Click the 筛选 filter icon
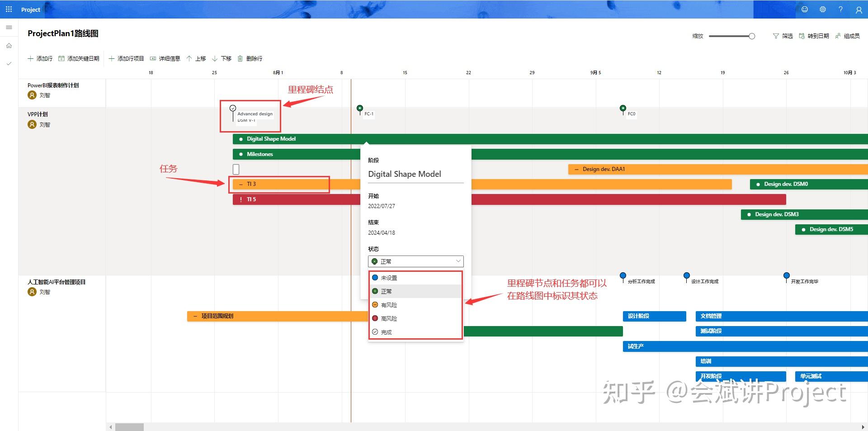This screenshot has width=868, height=431. pos(782,36)
